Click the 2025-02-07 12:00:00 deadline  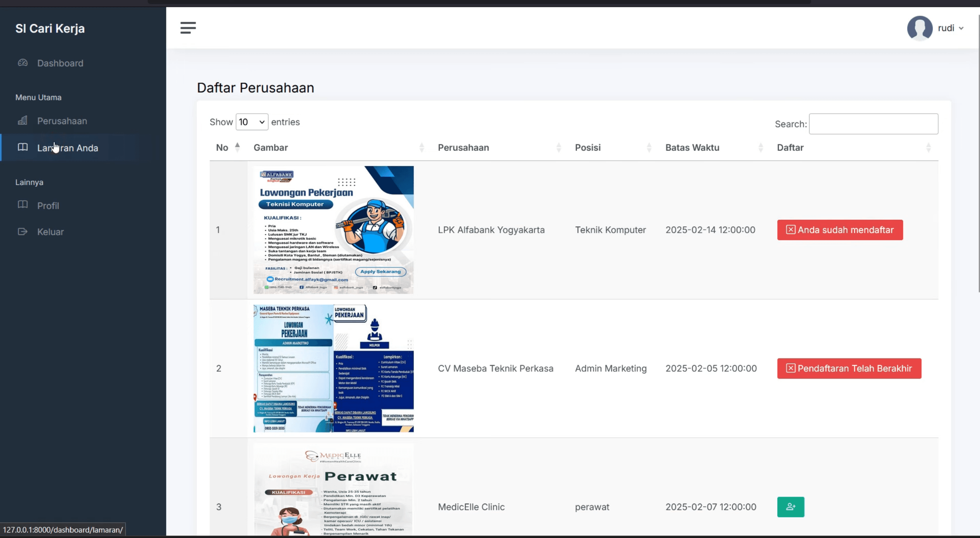tap(711, 507)
